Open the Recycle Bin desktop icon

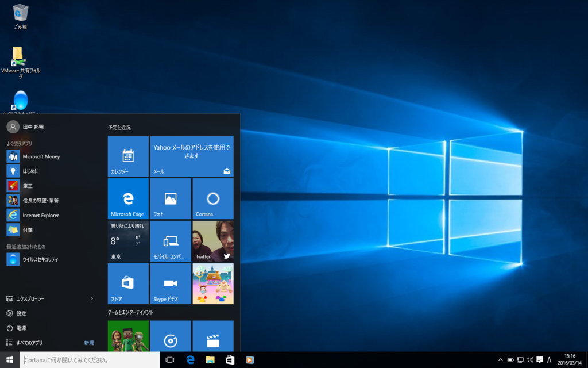pos(20,17)
